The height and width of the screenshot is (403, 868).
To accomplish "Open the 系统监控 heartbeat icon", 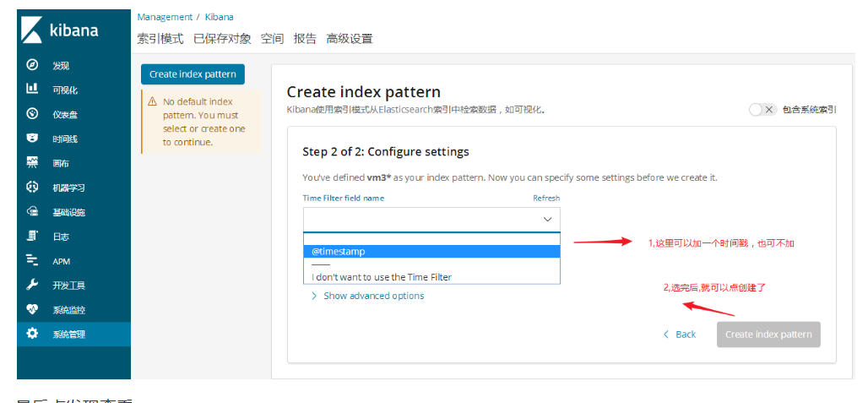I will click(32, 309).
